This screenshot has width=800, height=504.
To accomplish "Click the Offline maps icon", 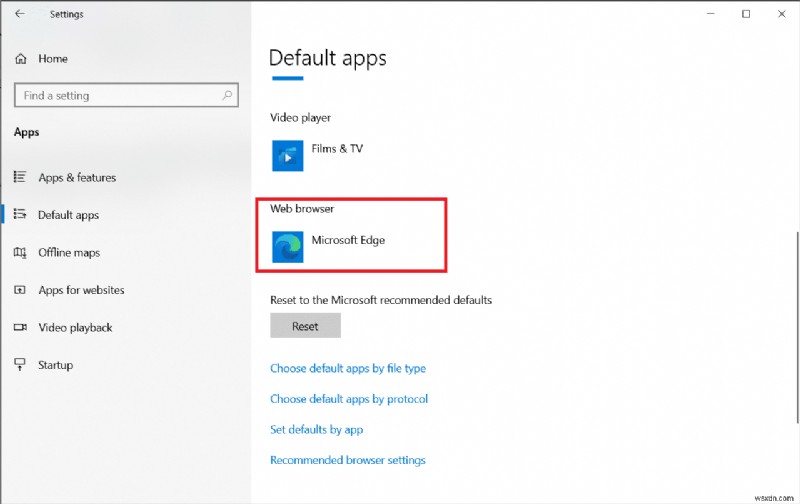I will click(x=20, y=252).
